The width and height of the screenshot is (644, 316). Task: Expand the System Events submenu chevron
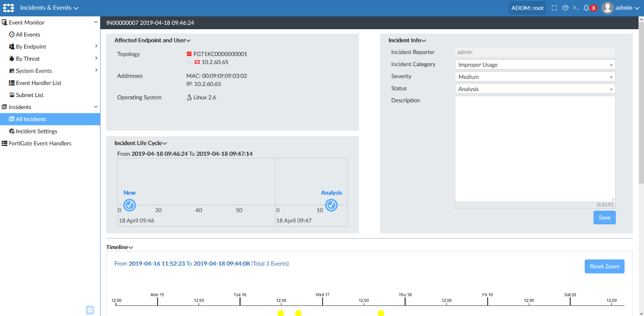[x=96, y=70]
